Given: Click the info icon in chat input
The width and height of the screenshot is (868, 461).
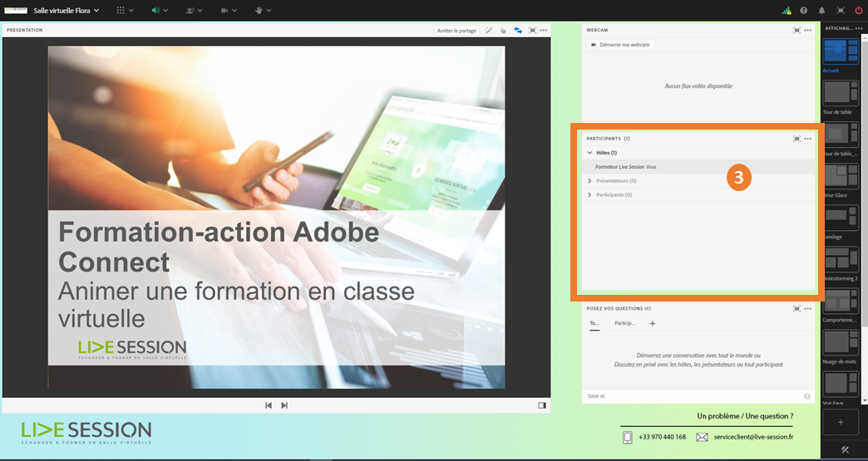Looking at the screenshot, I should pos(807,396).
